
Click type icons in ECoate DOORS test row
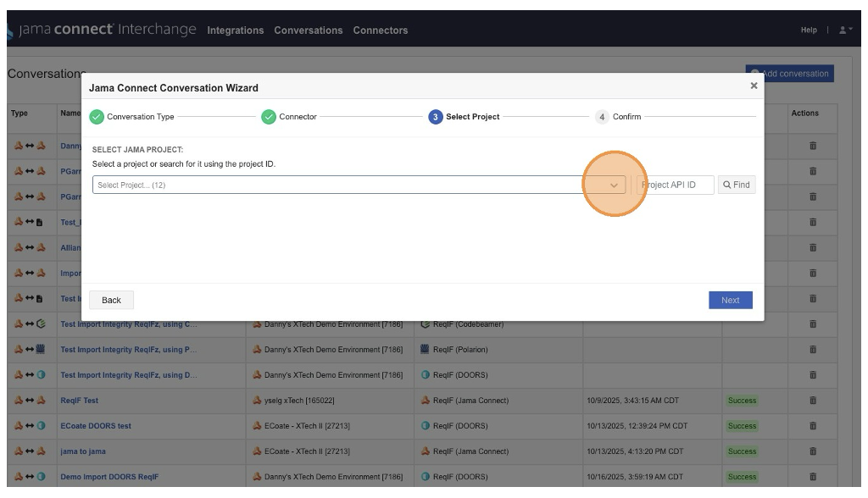30,425
